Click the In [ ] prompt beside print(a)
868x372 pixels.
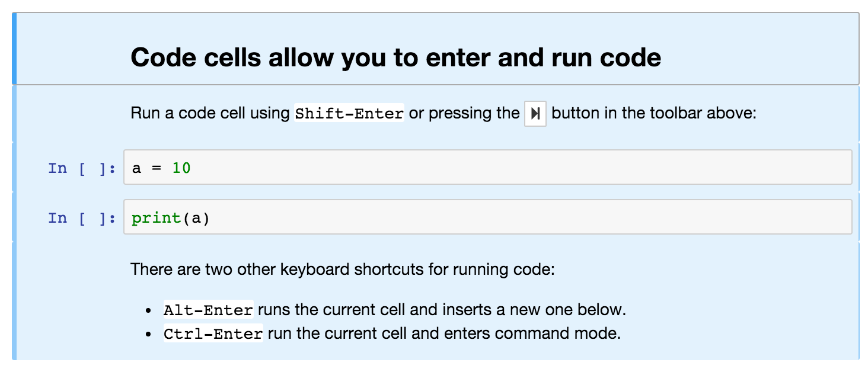82,218
